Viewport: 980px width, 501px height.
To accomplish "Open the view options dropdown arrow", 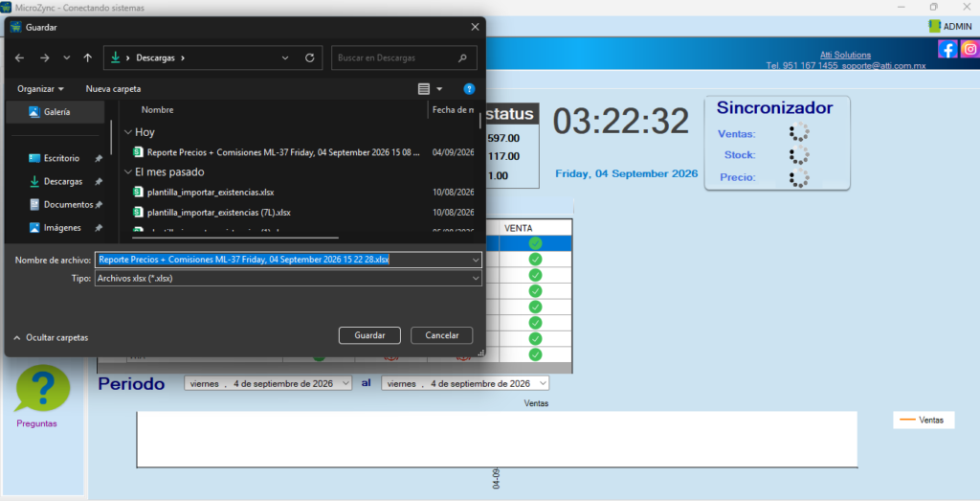I will coord(439,89).
